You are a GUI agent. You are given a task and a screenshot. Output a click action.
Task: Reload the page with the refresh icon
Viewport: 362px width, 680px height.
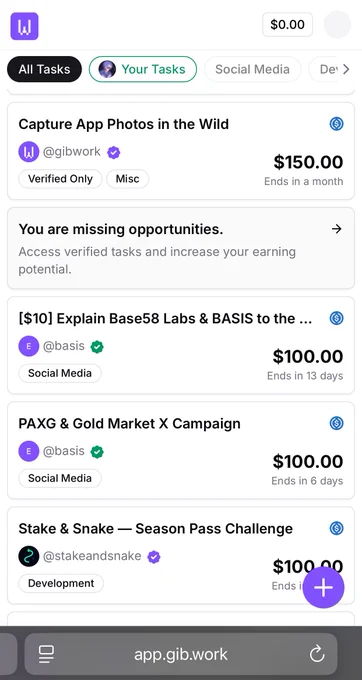[317, 654]
